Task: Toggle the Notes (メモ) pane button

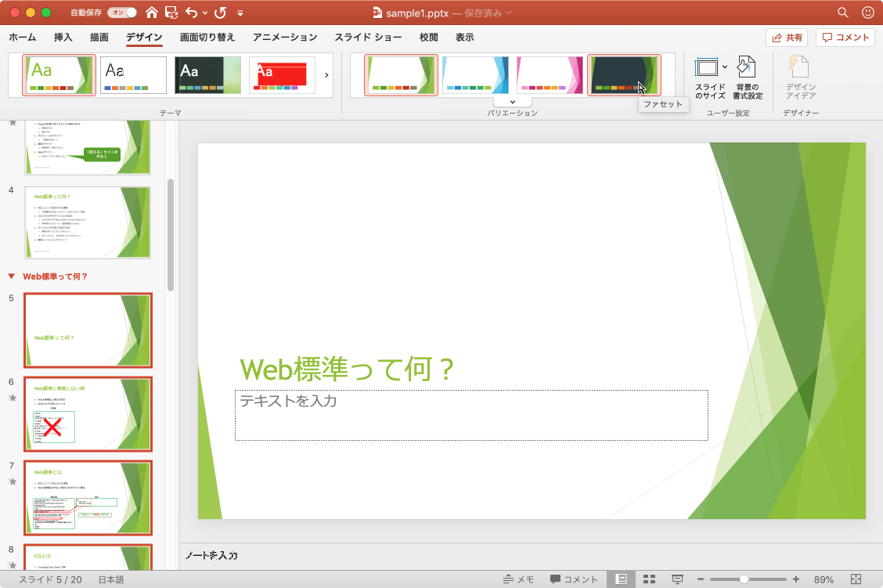Action: 518,579
